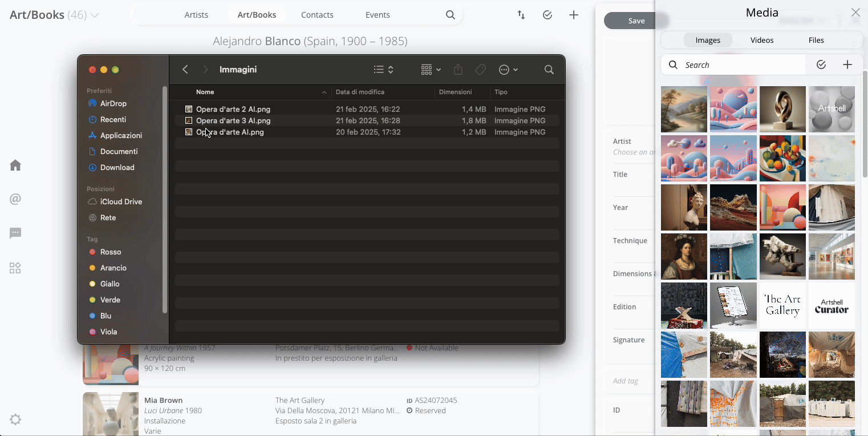Click select checkmark icon in Media search bar
868x436 pixels.
point(821,65)
